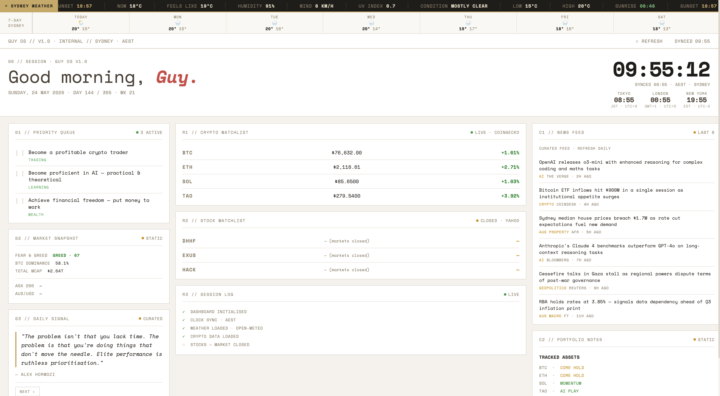Click the London world clock time

[660, 100]
